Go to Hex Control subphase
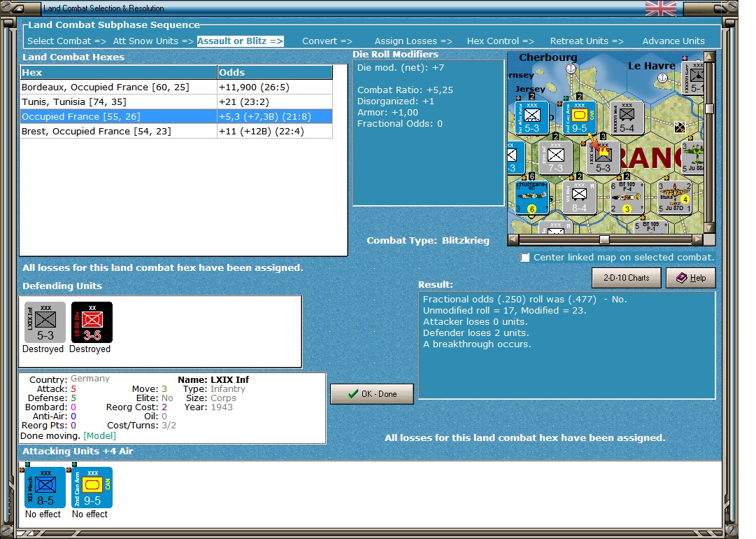Screen dimensions: 756x539 point(501,41)
